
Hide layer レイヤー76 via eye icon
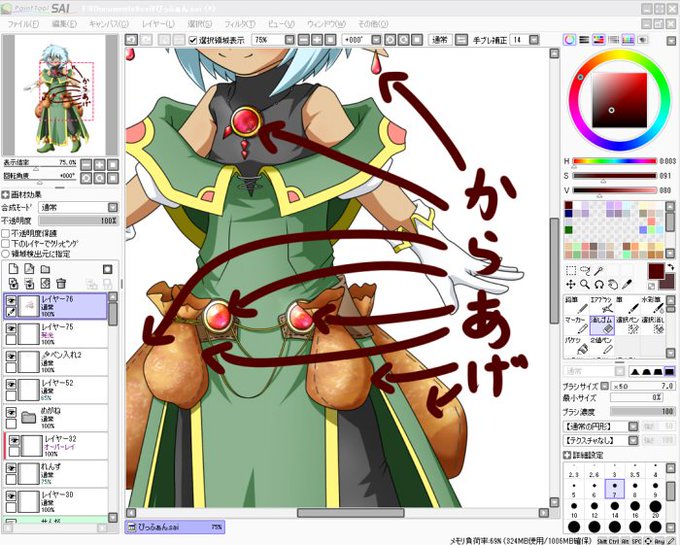11,300
